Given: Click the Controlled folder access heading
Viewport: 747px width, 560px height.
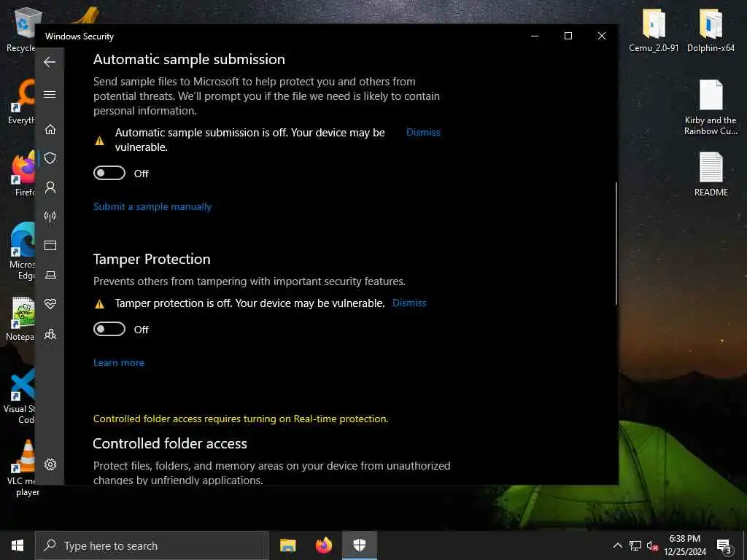Looking at the screenshot, I should click(x=170, y=444).
